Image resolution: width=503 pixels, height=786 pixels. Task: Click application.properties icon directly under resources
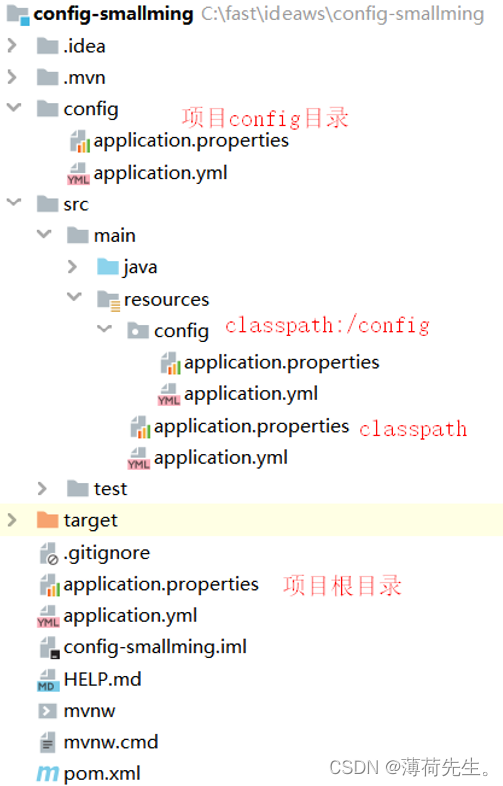coord(140,427)
